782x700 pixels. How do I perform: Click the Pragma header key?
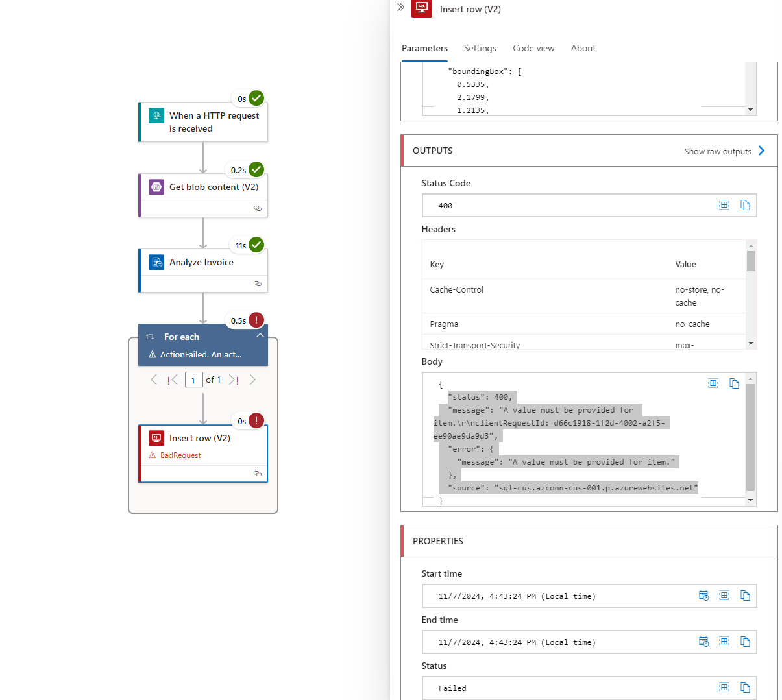[444, 324]
